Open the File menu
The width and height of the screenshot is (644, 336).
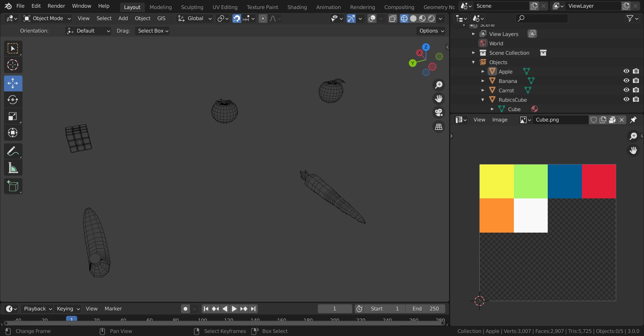(x=20, y=6)
